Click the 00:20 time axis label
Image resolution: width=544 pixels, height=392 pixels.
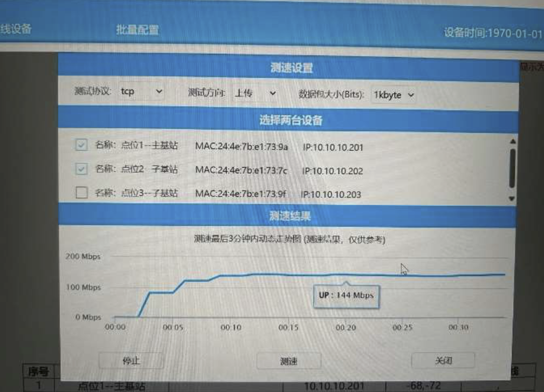point(346,327)
